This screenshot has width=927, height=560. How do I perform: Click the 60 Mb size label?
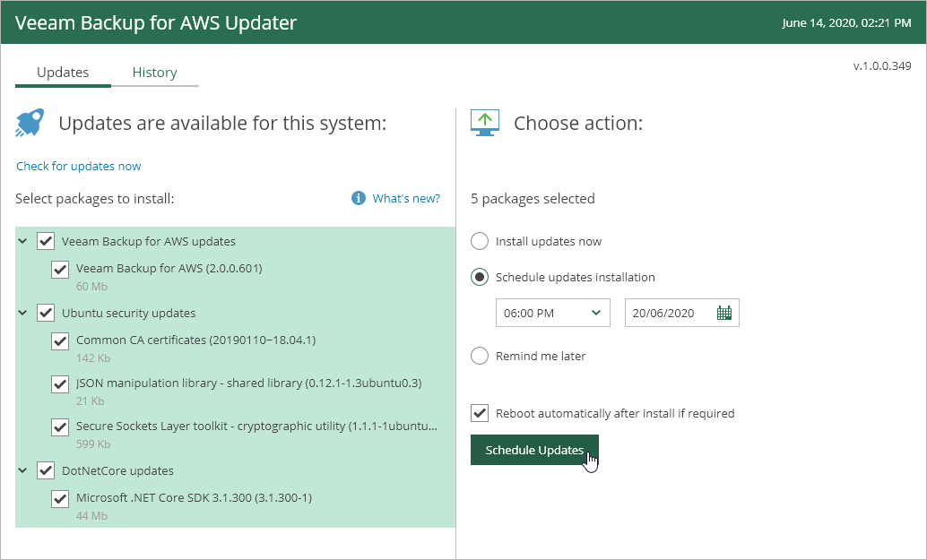click(x=91, y=287)
